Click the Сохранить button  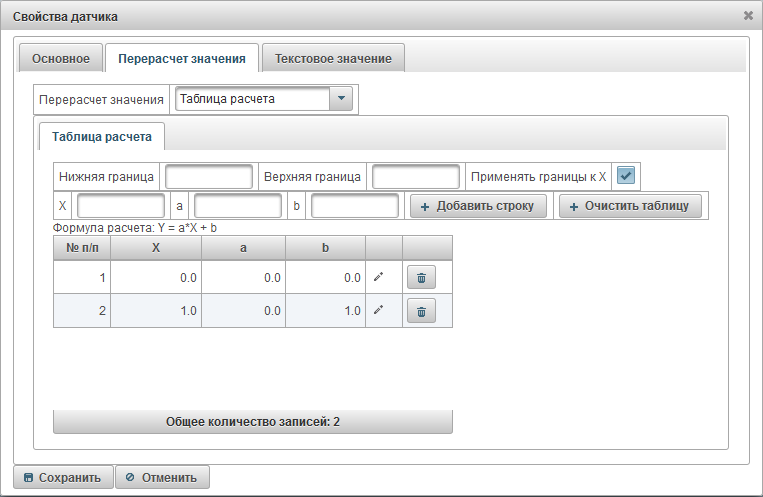[62, 477]
